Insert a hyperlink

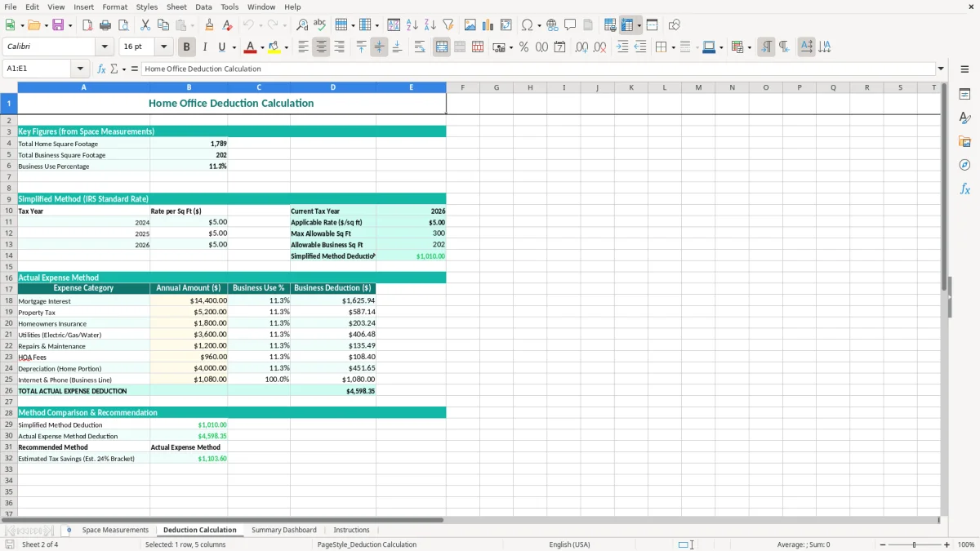tap(552, 25)
